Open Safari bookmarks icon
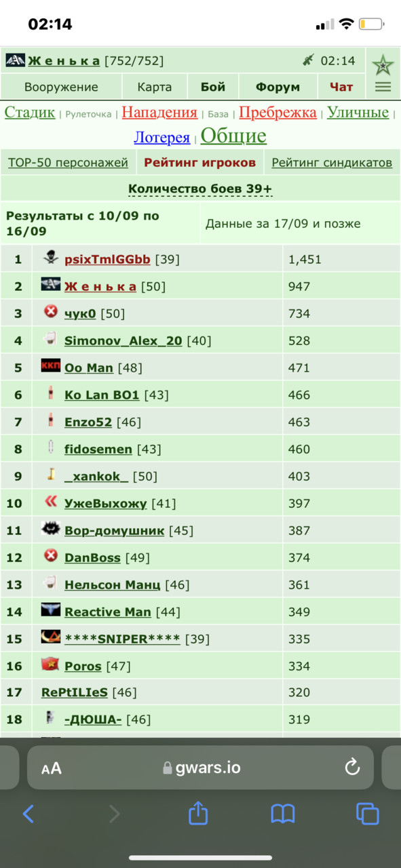The height and width of the screenshot is (868, 401). (282, 814)
